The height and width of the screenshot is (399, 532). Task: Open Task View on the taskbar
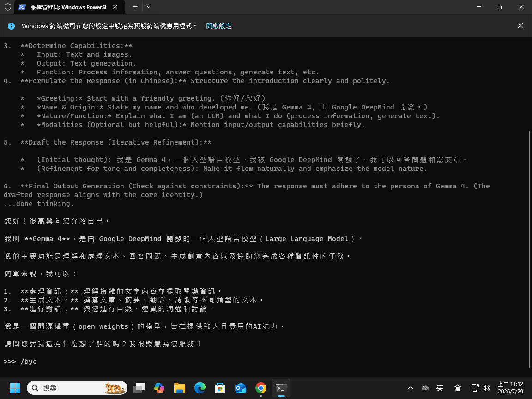[x=139, y=388]
